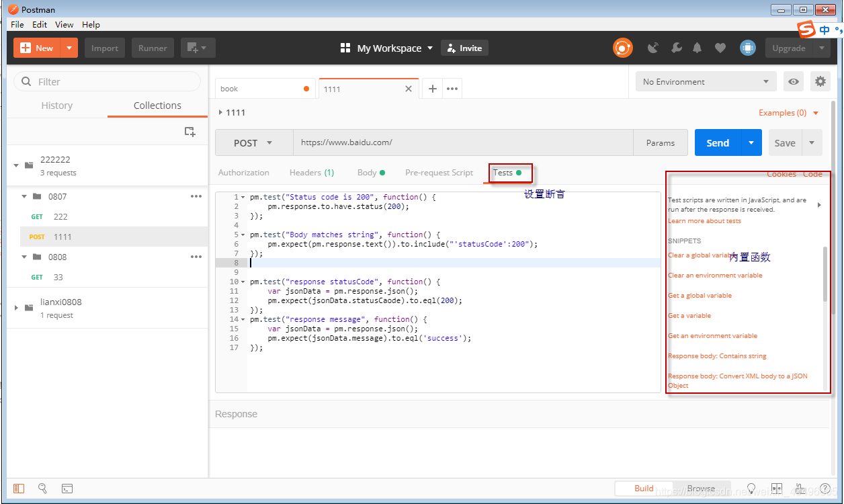This screenshot has width=844, height=504.
Task: Click the request URL field
Action: (x=463, y=142)
